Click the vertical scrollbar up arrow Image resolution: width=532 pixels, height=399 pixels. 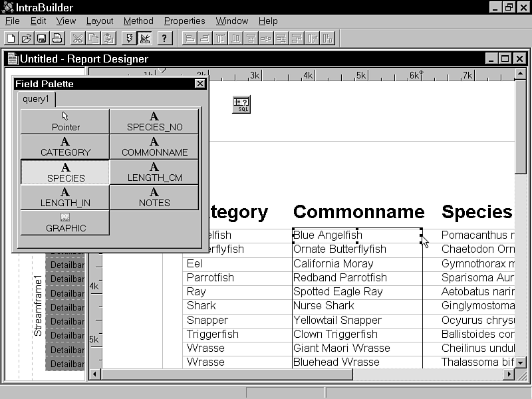pos(520,72)
